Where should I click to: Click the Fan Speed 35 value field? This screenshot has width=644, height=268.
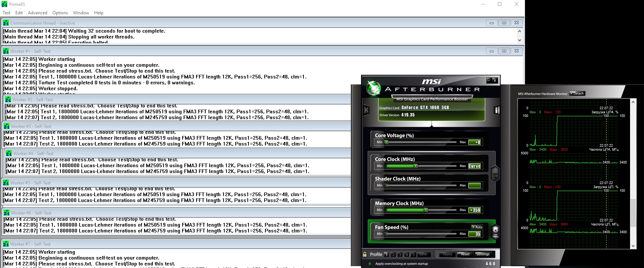tap(475, 234)
